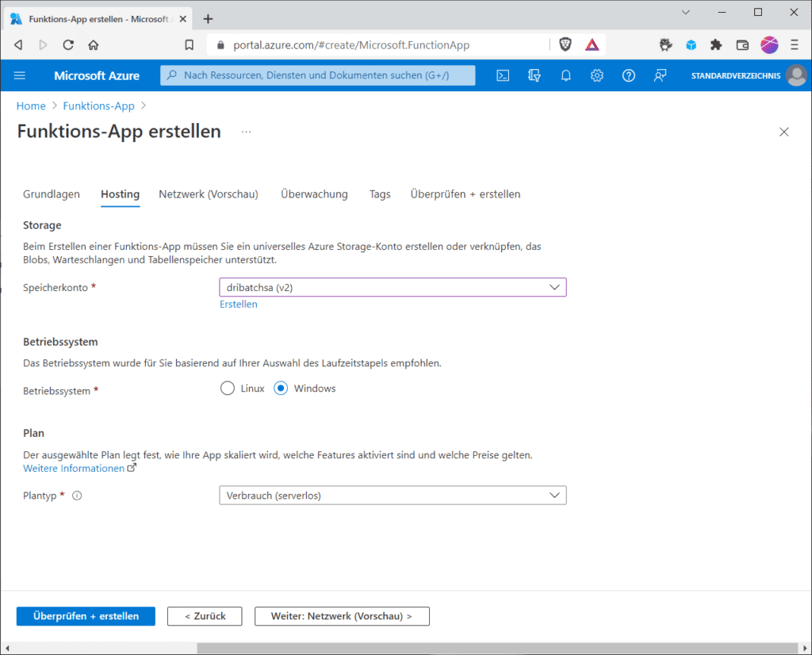
Task: Open a new browser tab
Action: coord(209,19)
